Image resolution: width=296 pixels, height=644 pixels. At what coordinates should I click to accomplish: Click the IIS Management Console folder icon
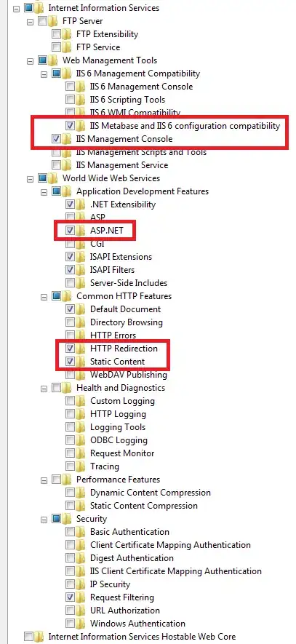click(x=67, y=139)
